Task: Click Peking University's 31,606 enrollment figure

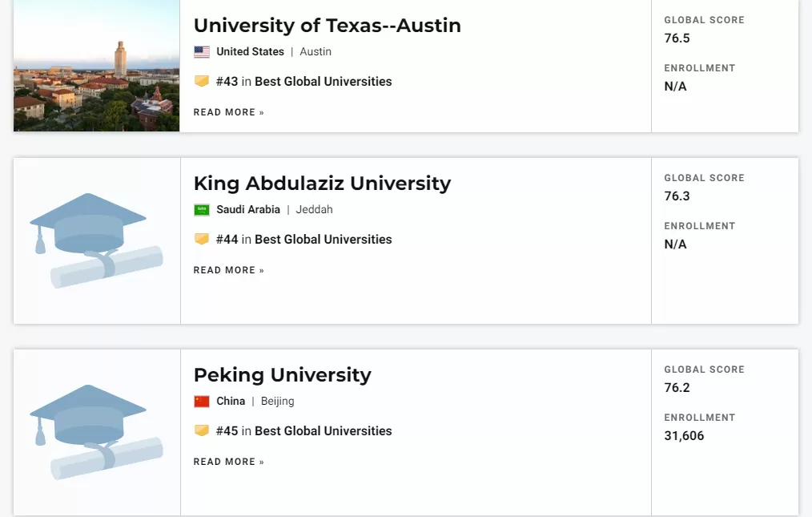Action: (x=684, y=435)
